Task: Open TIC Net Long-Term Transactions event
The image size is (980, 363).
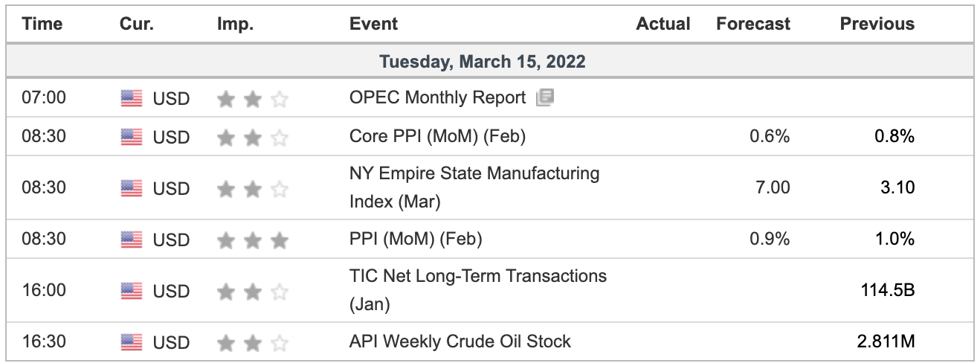Action: pyautogui.click(x=478, y=290)
